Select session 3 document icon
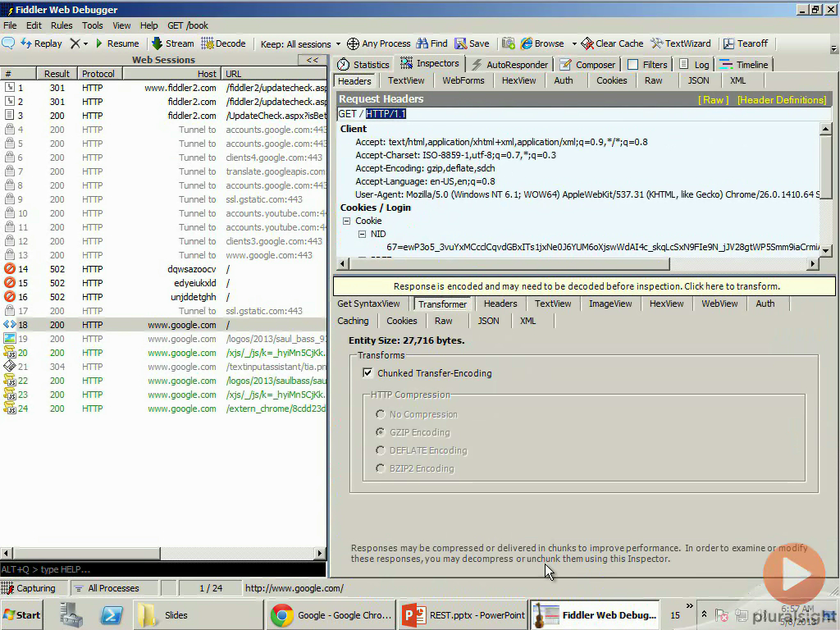Image resolution: width=840 pixels, height=630 pixels. (x=10, y=115)
